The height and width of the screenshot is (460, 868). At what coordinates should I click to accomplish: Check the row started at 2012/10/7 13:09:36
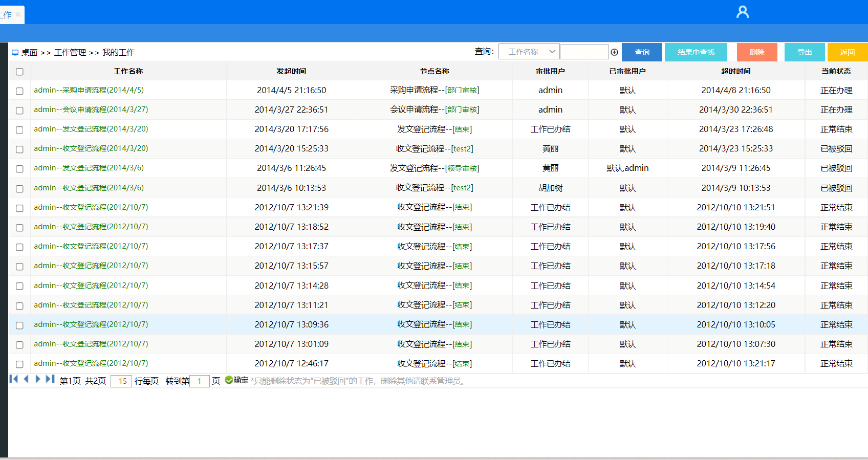pyautogui.click(x=19, y=325)
